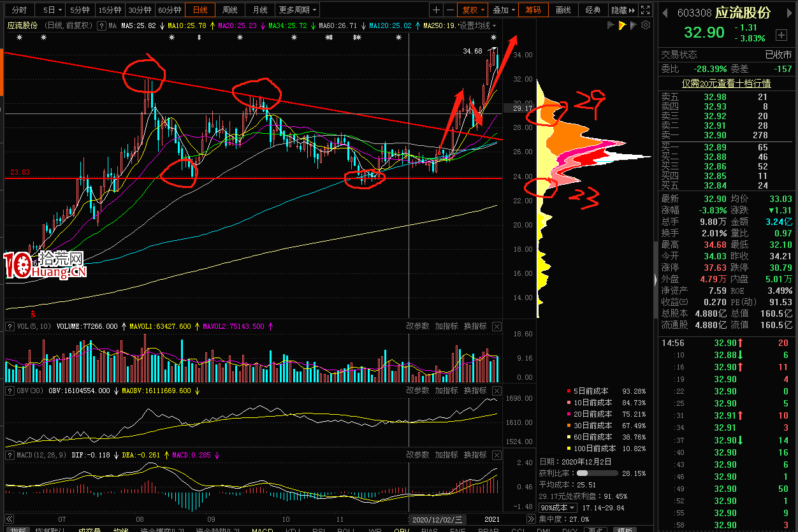Close the VOL indicator panel
The height and width of the screenshot is (532, 798).
pyautogui.click(x=497, y=326)
